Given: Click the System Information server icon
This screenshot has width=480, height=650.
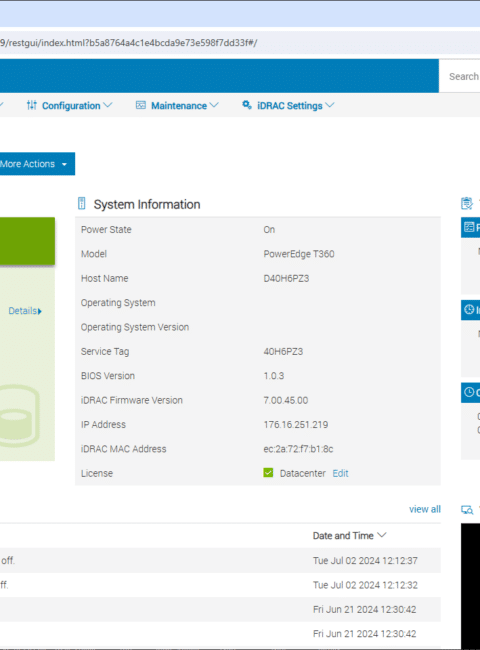Looking at the screenshot, I should coord(82,204).
